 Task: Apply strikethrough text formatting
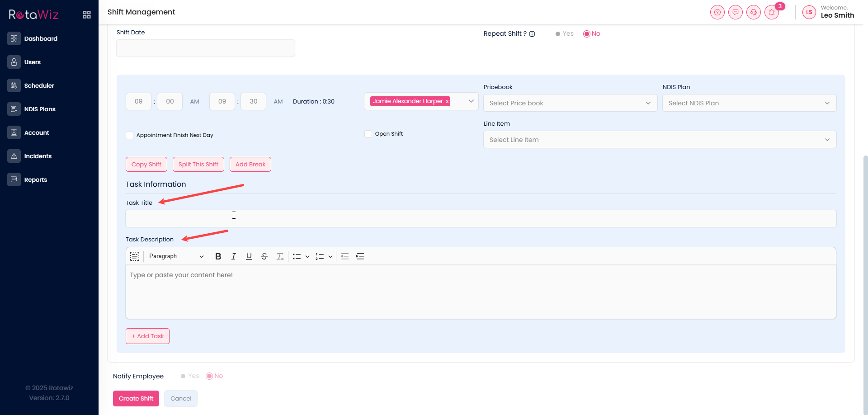[264, 256]
